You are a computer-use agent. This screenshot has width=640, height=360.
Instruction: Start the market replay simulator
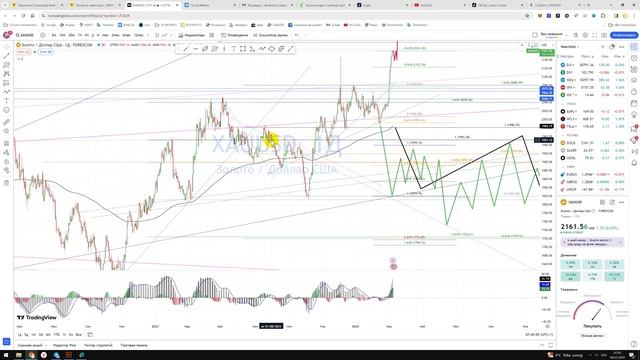[x=270, y=35]
